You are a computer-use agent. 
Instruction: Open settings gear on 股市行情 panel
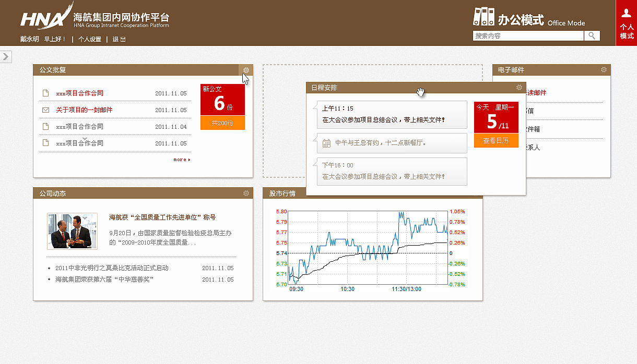[x=474, y=193]
